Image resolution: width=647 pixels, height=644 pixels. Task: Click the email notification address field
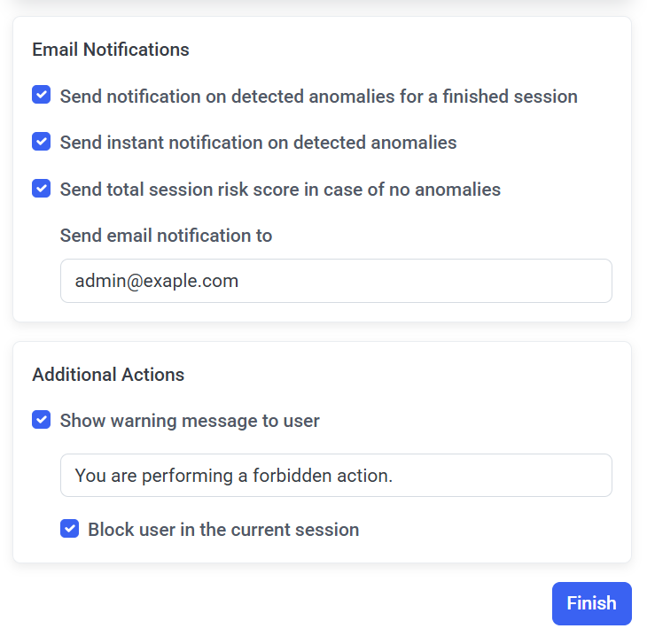pos(336,281)
